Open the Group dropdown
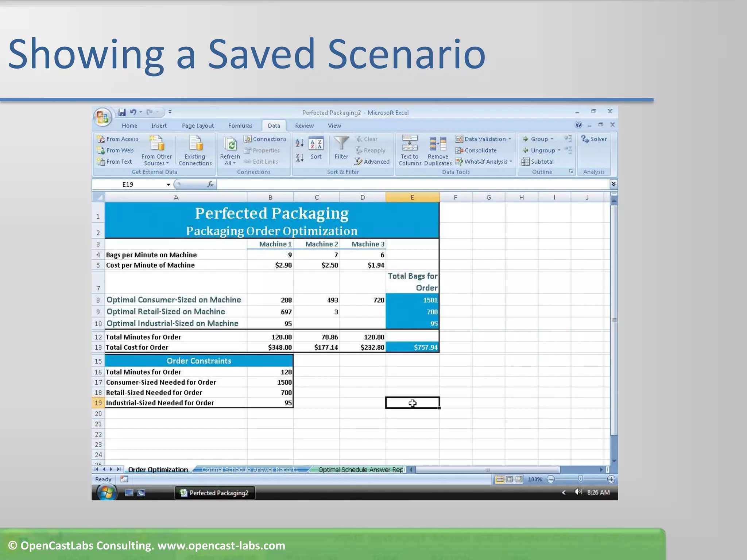747x560 pixels. click(x=552, y=139)
